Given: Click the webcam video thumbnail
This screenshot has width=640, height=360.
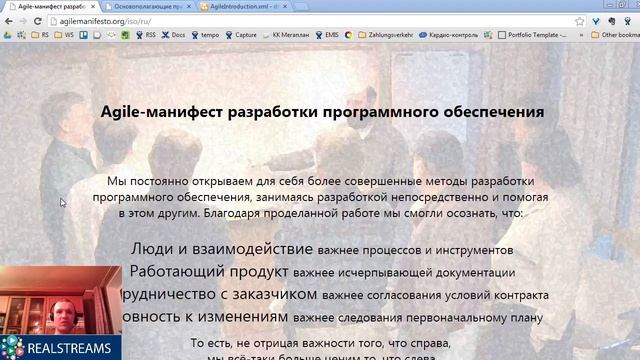Looking at the screenshot, I should tap(60, 300).
